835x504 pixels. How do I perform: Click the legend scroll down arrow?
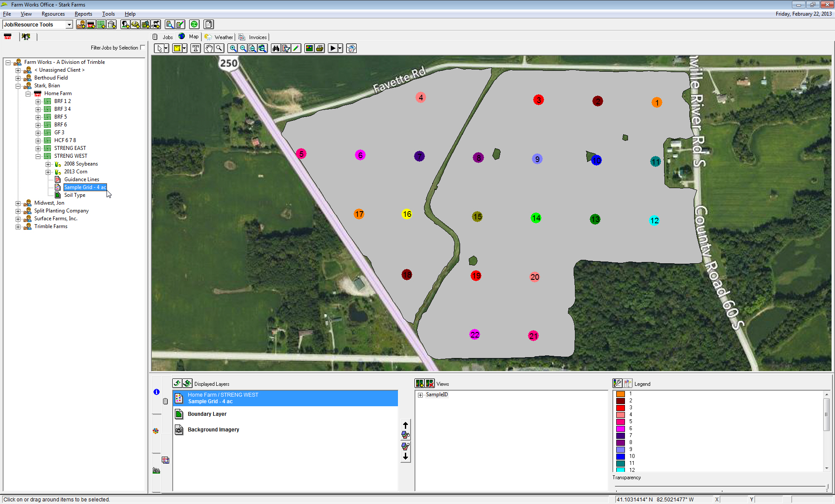pos(827,468)
